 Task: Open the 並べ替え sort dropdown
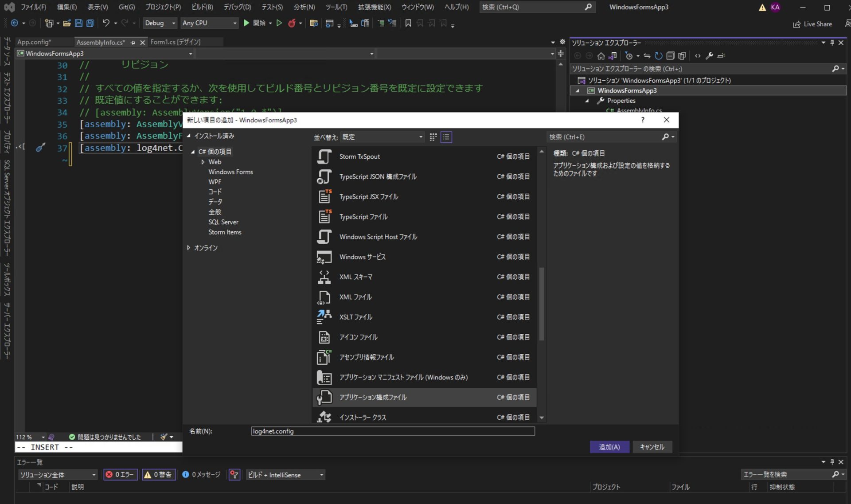tap(382, 137)
